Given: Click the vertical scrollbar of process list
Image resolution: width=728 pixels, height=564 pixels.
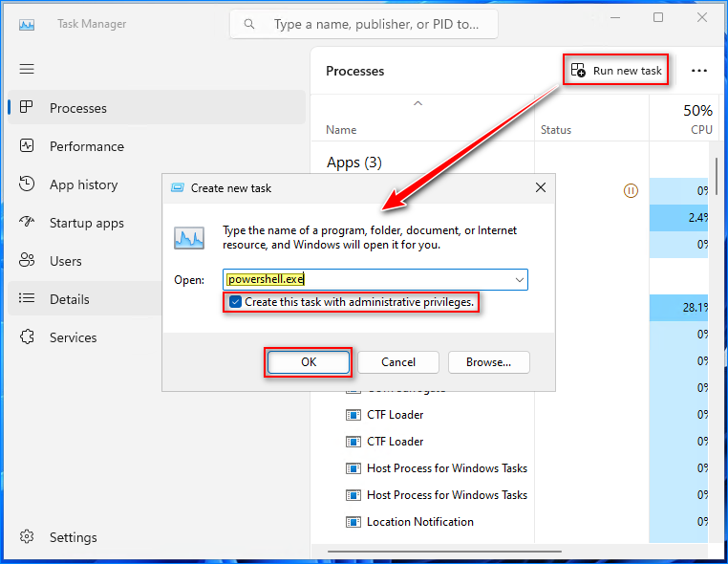Looking at the screenshot, I should (717, 177).
